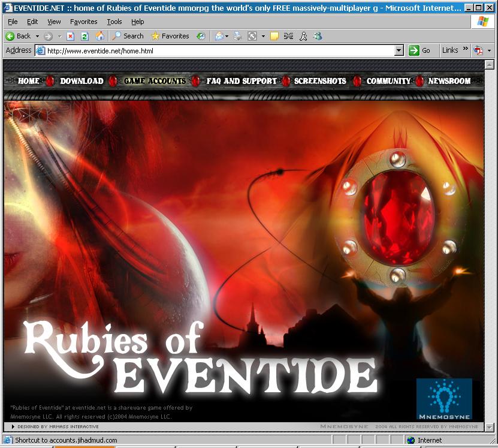Open the Forward history dropdown arrow

[59, 36]
